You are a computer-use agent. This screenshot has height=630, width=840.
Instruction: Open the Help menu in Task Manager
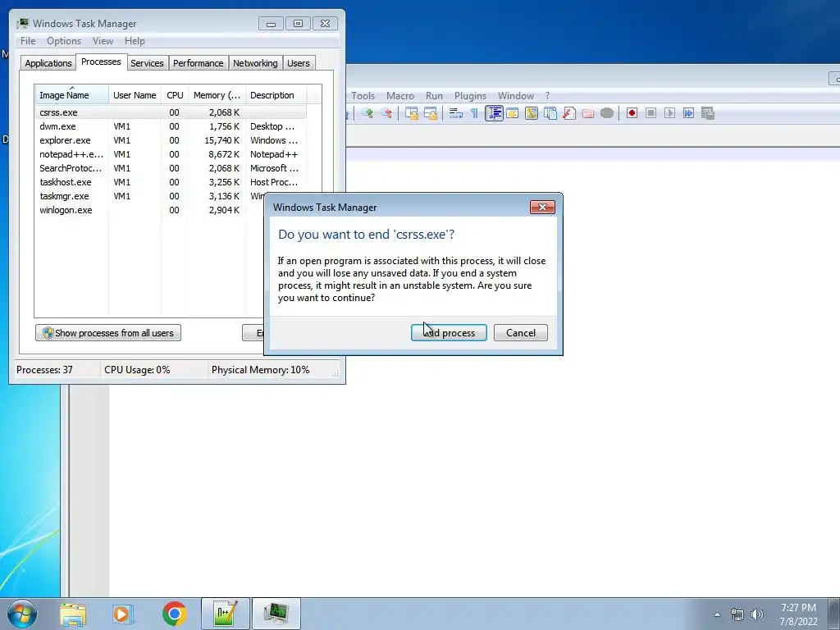click(135, 41)
